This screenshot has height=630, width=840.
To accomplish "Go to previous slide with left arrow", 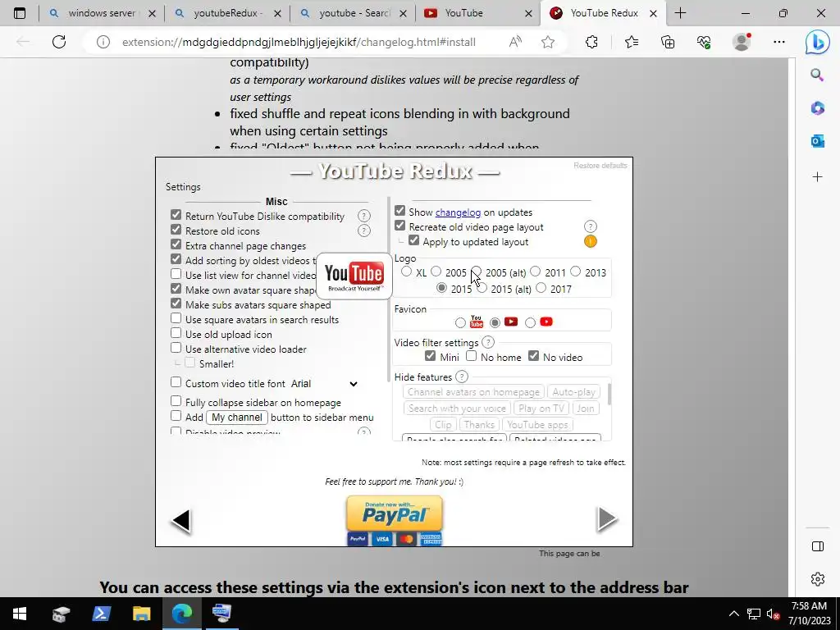I will (x=181, y=521).
